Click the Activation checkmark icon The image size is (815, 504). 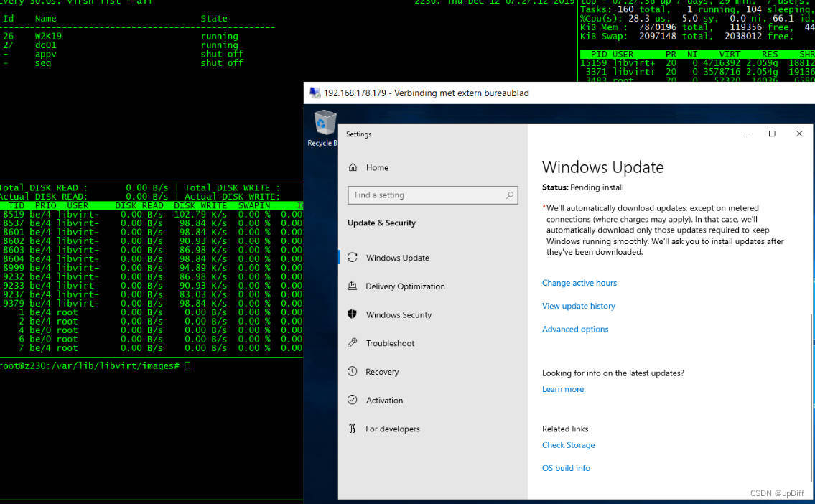pos(353,400)
